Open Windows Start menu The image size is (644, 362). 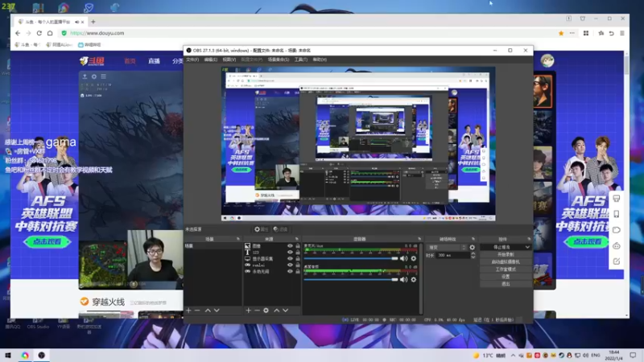(8, 356)
